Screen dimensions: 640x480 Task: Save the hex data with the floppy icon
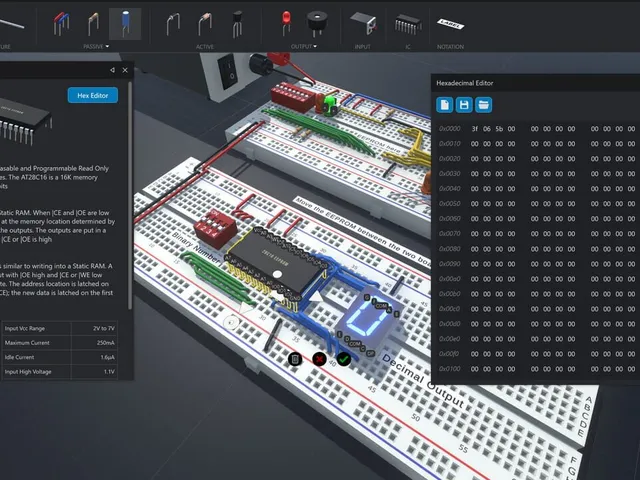click(x=464, y=105)
